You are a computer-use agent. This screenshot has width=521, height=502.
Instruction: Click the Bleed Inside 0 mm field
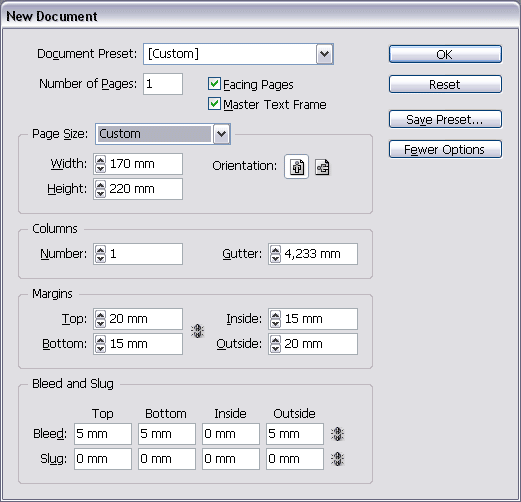(231, 434)
